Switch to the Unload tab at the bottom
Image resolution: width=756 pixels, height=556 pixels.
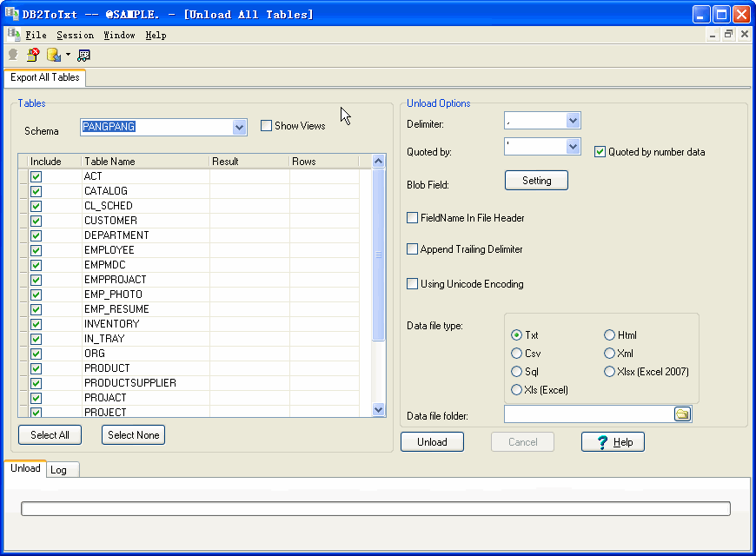[25, 468]
